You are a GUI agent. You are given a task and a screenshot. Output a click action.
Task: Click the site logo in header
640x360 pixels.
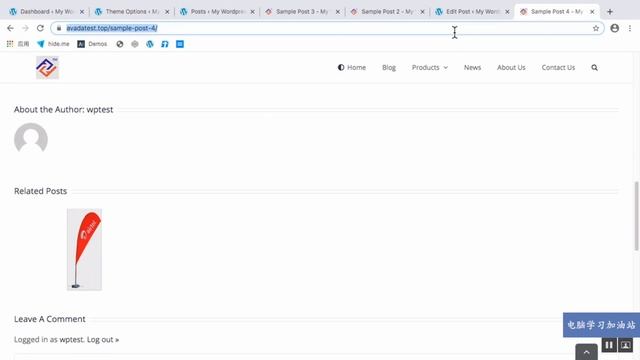47,67
